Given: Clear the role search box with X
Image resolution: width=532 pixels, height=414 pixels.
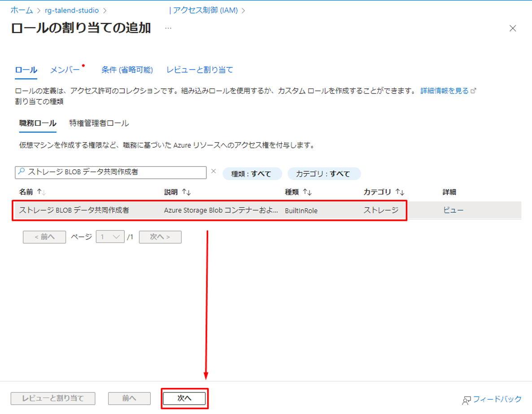Looking at the screenshot, I should click(x=214, y=171).
